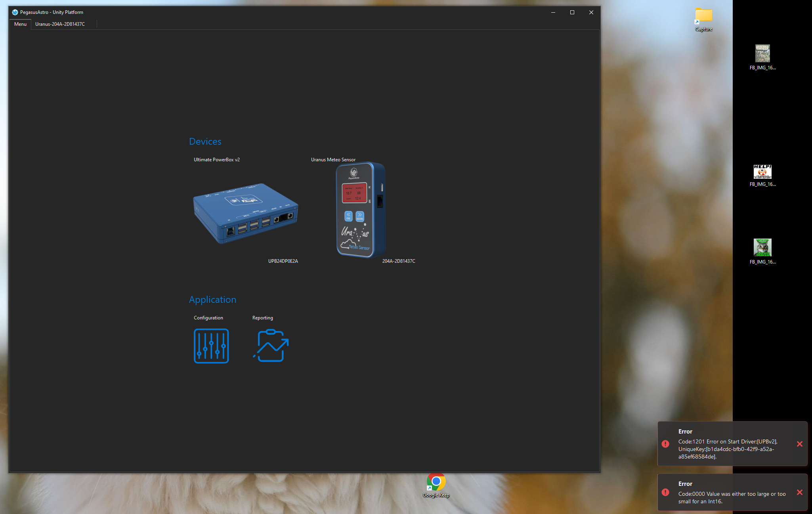
Task: Click the Code:1201 error message text
Action: (x=728, y=449)
